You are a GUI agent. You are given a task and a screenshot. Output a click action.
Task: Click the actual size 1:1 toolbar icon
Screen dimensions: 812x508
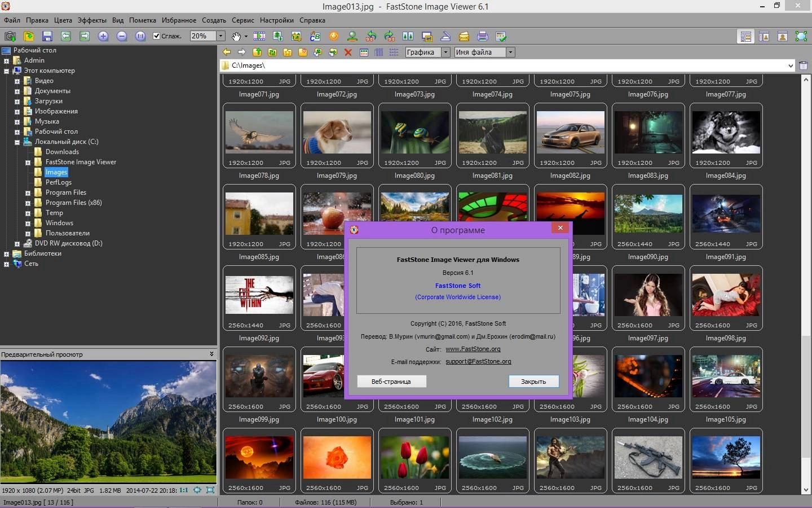tap(140, 36)
